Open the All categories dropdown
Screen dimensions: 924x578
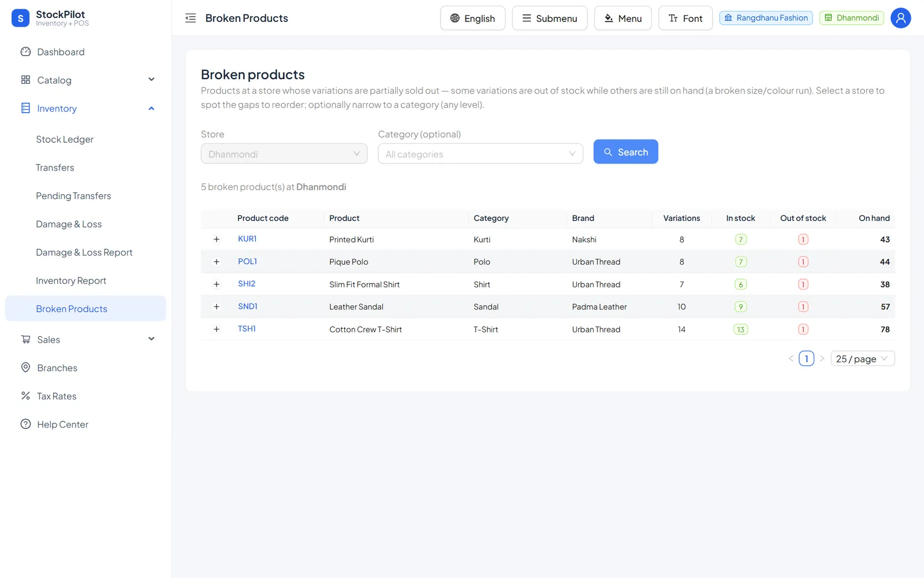tap(480, 154)
